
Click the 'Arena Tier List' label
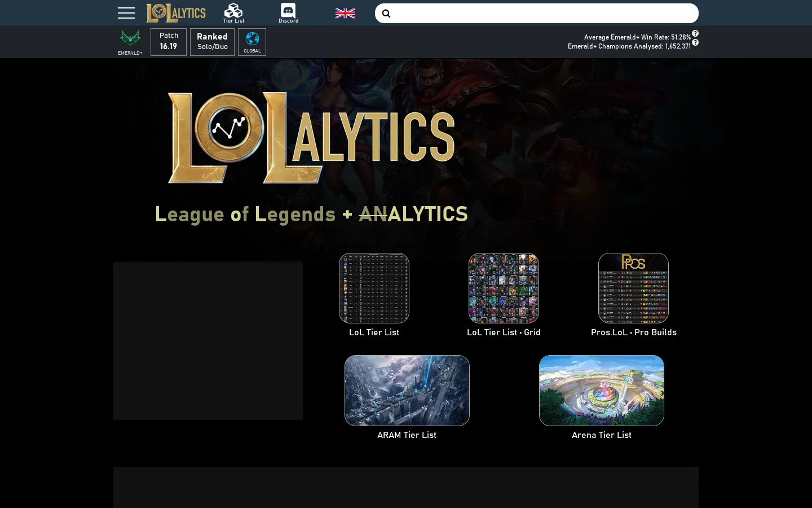(x=602, y=435)
